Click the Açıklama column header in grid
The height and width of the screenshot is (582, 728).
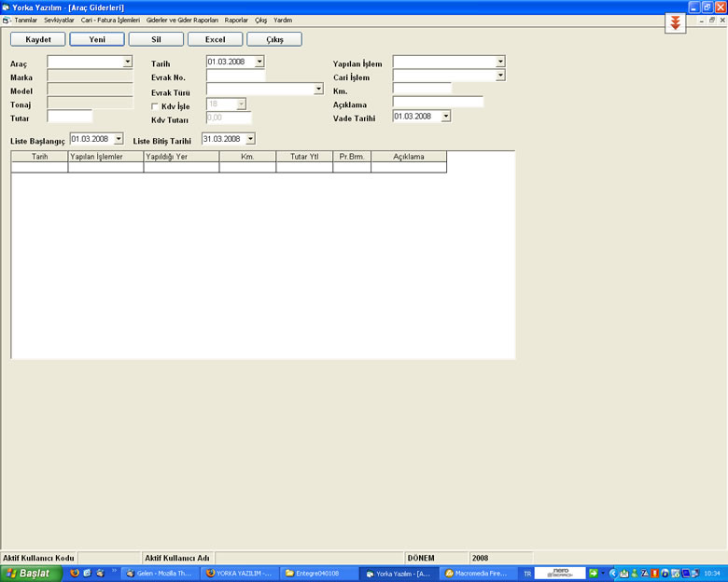tap(409, 157)
